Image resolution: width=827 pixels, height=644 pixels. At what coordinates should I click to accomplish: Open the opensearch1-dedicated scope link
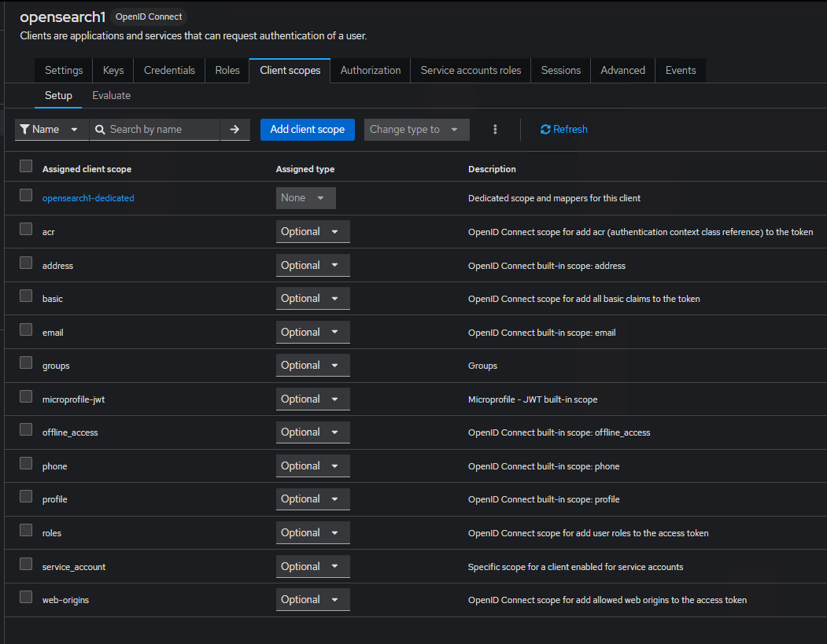pos(88,198)
